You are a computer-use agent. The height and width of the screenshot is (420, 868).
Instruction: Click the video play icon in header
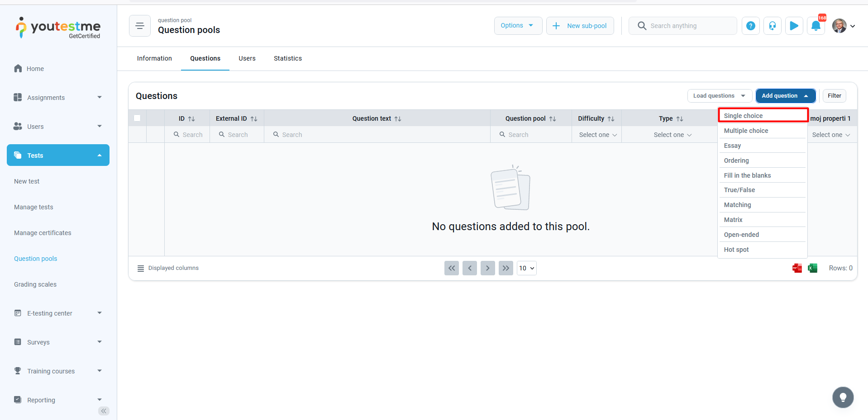794,26
